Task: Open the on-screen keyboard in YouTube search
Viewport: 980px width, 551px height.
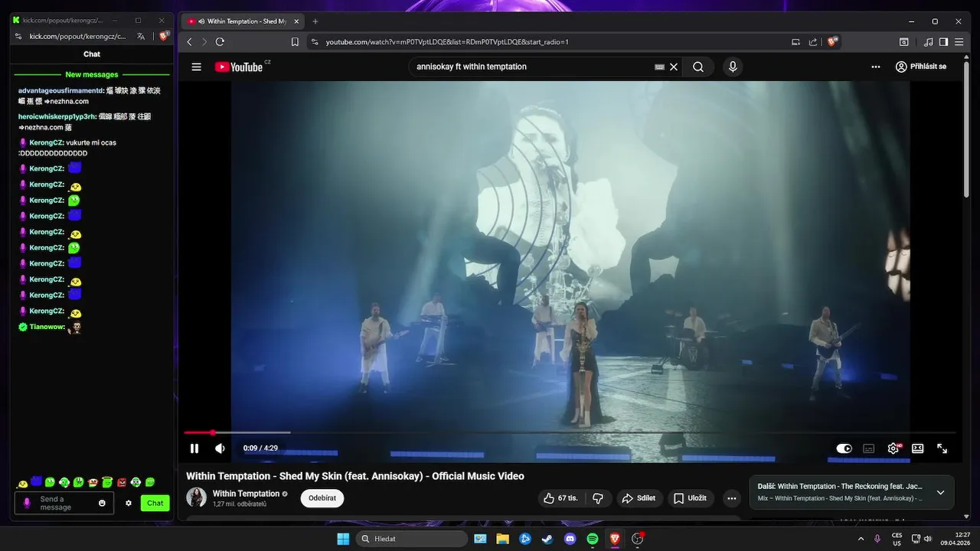Action: [x=659, y=67]
